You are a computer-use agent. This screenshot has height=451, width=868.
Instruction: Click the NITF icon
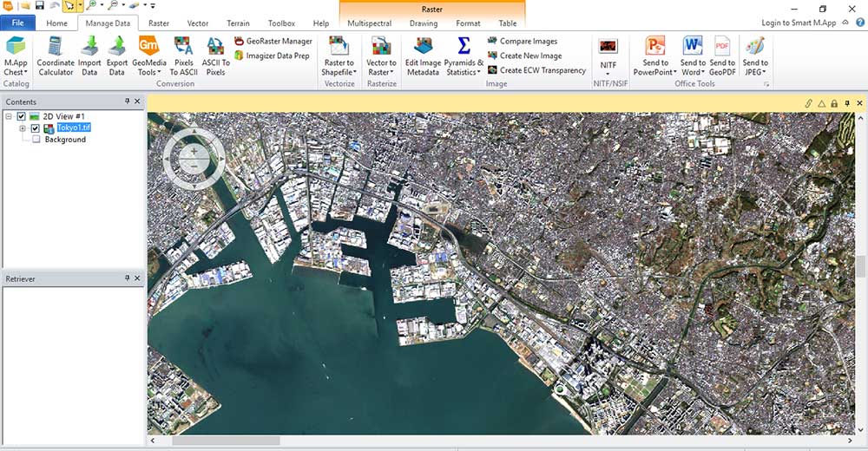608,46
